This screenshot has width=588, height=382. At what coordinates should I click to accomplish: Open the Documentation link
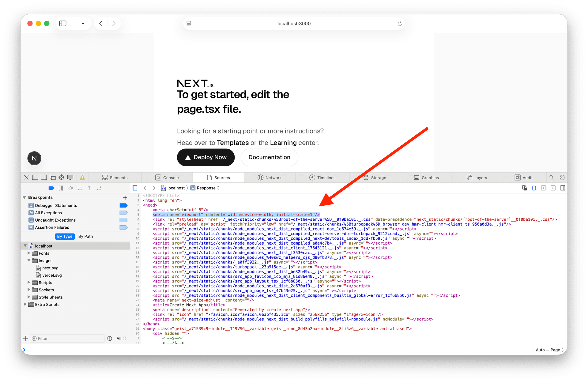point(269,157)
